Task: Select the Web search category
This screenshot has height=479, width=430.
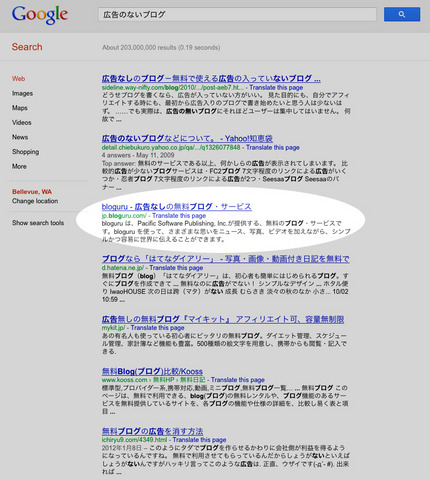Action: pos(18,79)
